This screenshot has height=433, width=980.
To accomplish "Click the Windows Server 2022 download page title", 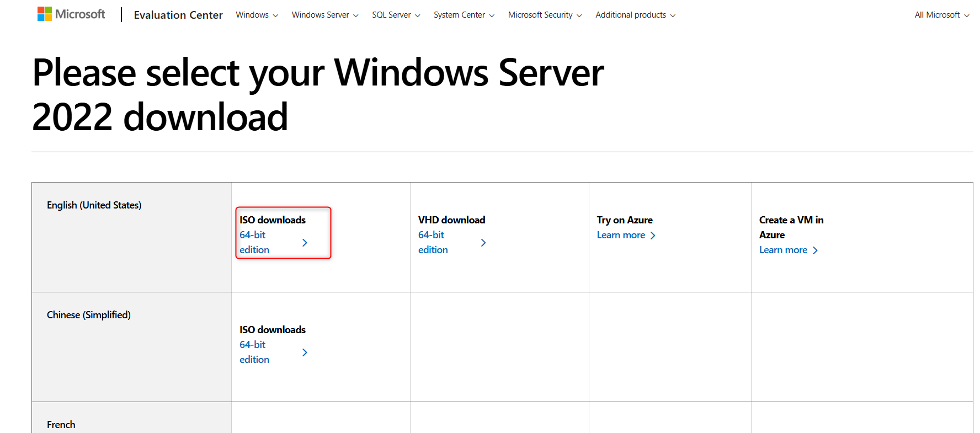I will 318,95.
